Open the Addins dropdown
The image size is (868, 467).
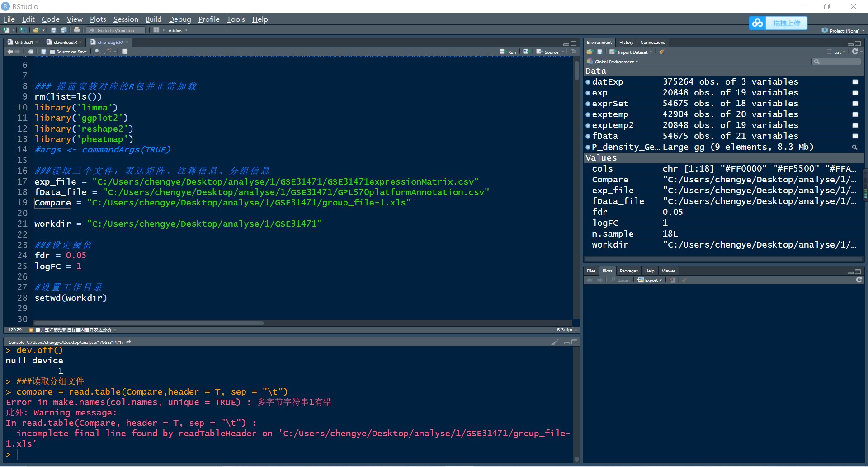coord(178,30)
